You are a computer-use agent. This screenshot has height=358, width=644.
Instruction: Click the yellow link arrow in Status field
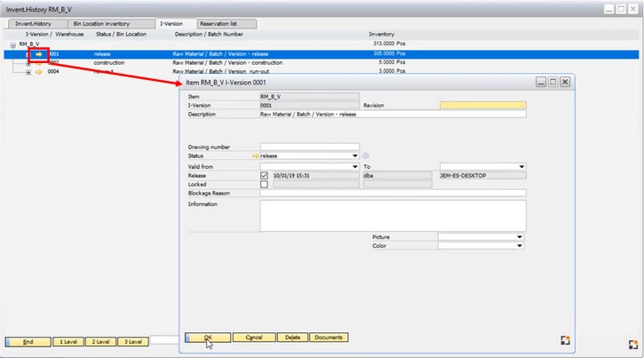point(255,155)
